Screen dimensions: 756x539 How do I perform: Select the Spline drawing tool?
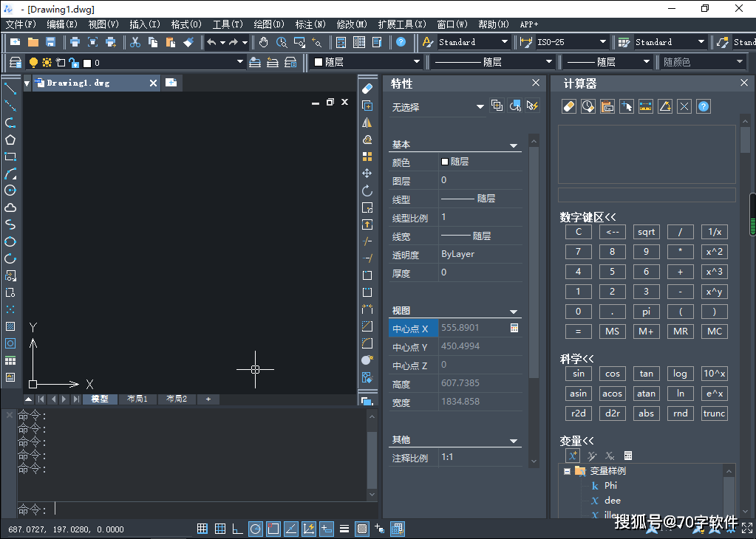(x=10, y=224)
